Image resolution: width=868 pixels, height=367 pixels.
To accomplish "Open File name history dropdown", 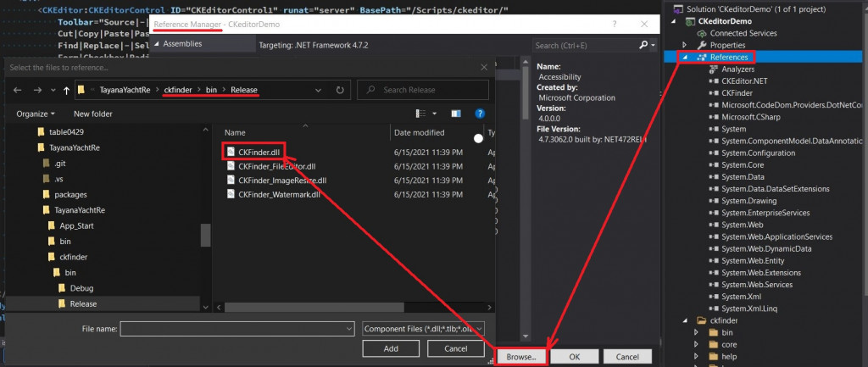I will click(348, 329).
